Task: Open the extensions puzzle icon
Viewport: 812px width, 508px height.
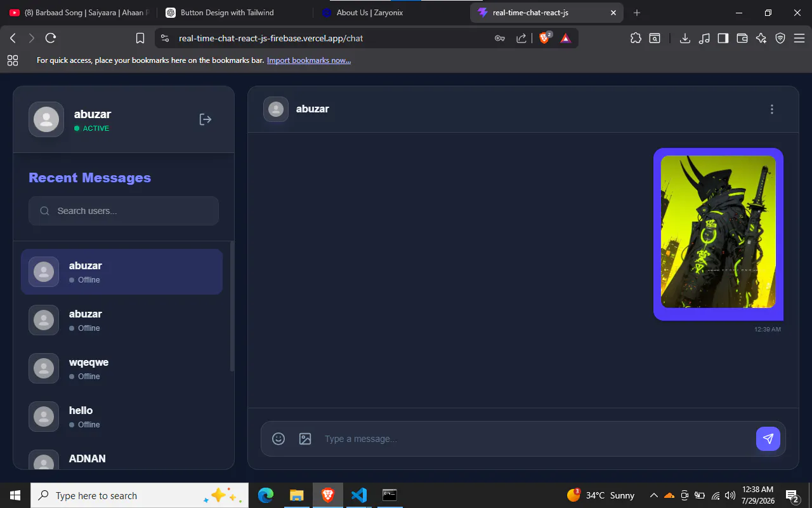Action: (636, 38)
